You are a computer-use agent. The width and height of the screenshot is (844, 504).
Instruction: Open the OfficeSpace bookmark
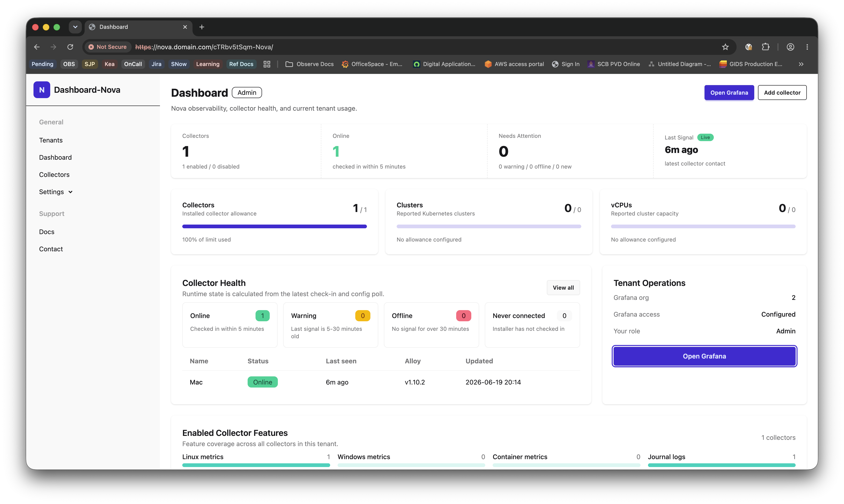pyautogui.click(x=372, y=64)
